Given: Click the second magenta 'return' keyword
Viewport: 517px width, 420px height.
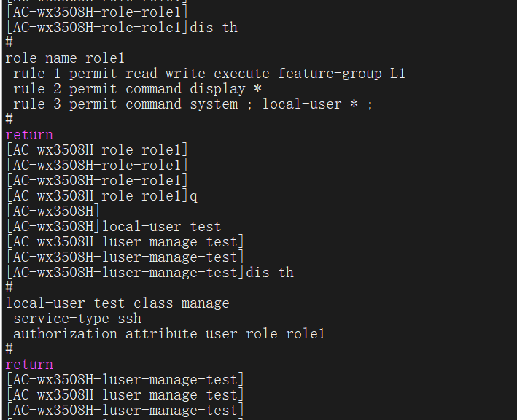Looking at the screenshot, I should tap(29, 365).
